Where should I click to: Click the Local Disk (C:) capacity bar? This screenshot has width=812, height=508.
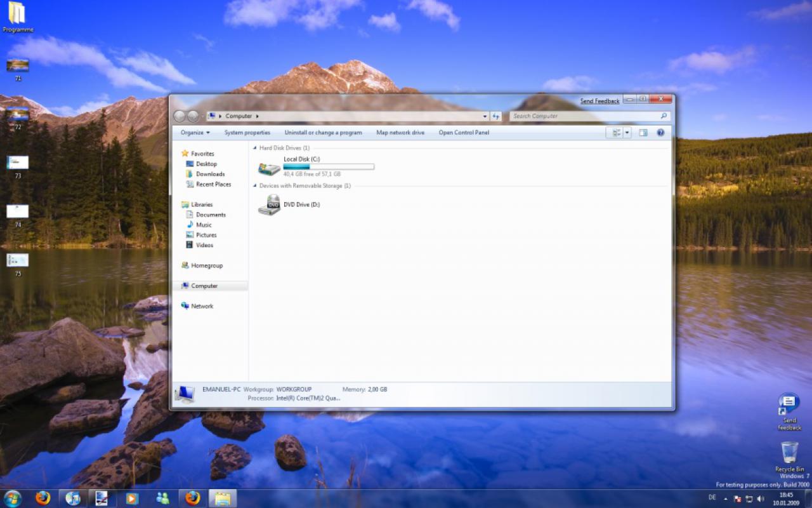[x=329, y=166]
